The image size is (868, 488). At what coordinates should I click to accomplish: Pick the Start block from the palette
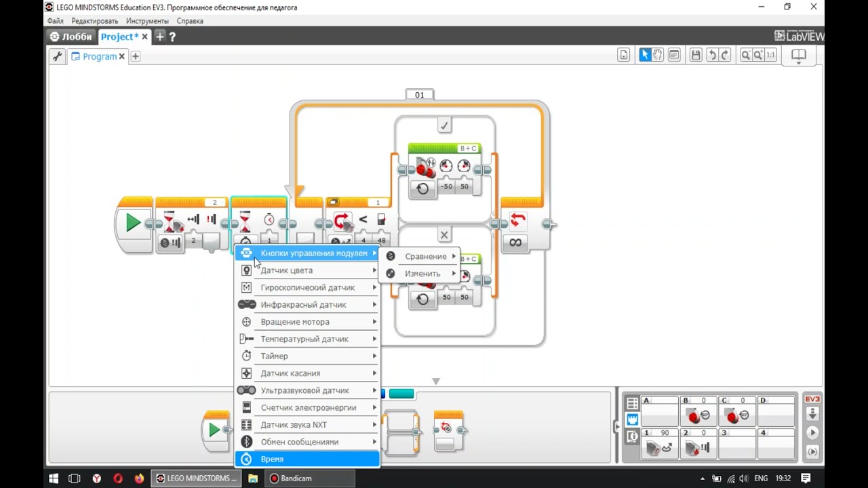[x=215, y=430]
